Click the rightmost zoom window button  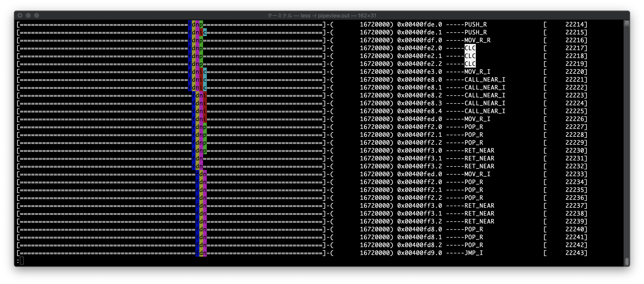click(37, 16)
